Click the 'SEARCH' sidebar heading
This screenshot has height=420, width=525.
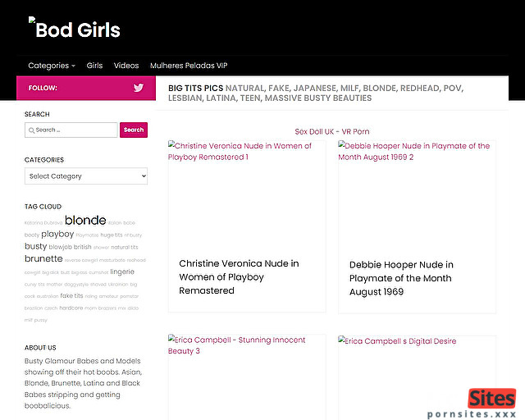coord(37,114)
